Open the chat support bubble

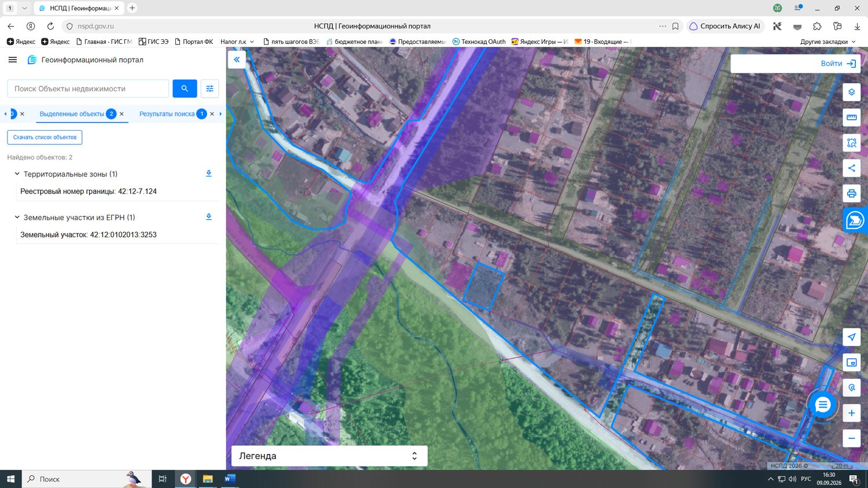[822, 405]
